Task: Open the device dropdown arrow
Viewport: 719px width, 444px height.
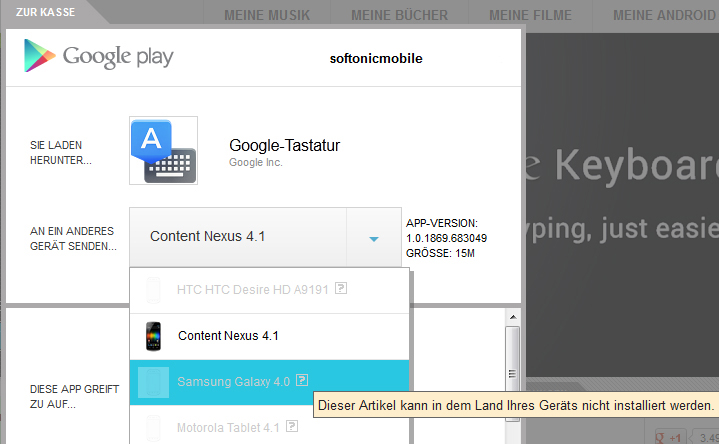Action: [374, 238]
